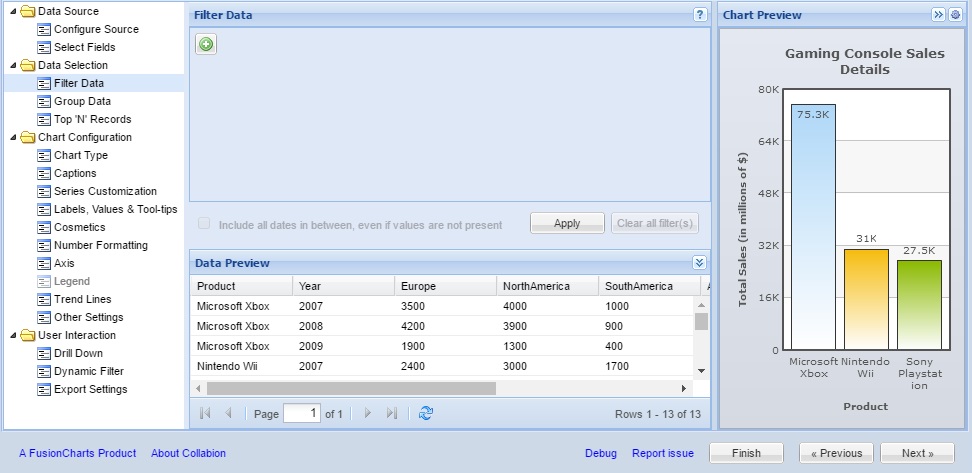Click the green add filter icon
972x473 pixels.
pyautogui.click(x=206, y=44)
